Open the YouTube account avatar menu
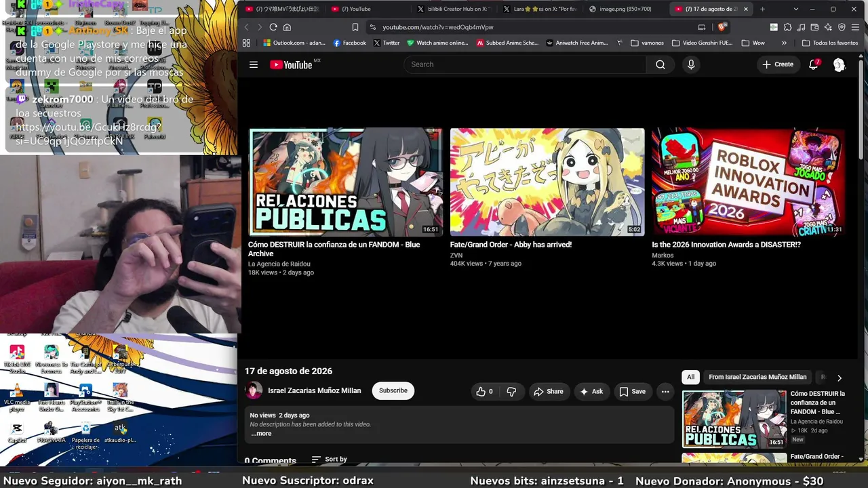 pos(839,64)
